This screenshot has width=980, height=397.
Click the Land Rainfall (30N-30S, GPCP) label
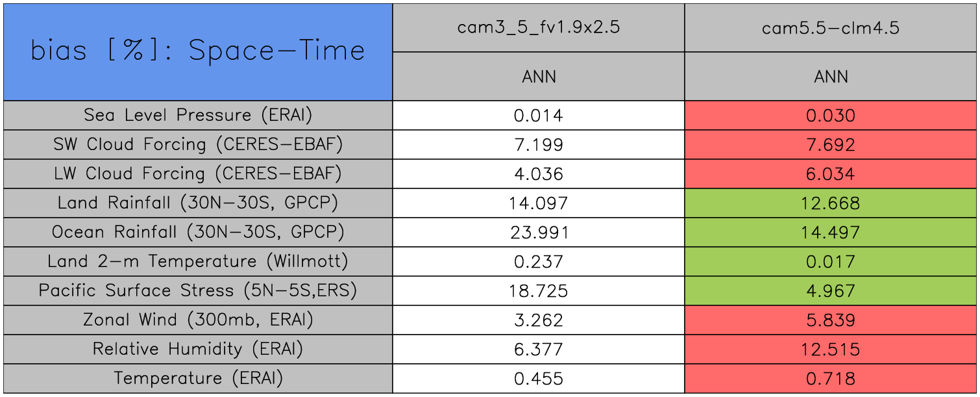tap(198, 203)
